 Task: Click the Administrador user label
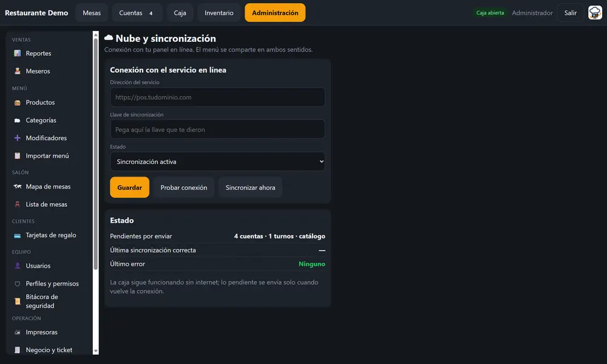click(x=532, y=13)
